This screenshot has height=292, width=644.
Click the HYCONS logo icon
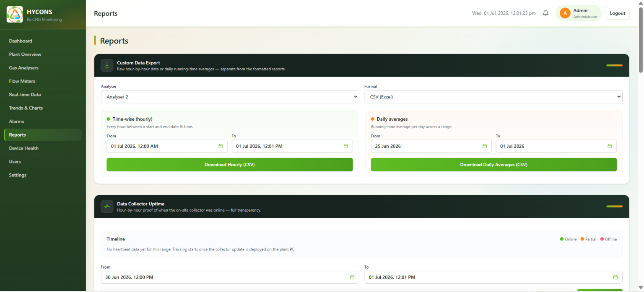(x=15, y=15)
